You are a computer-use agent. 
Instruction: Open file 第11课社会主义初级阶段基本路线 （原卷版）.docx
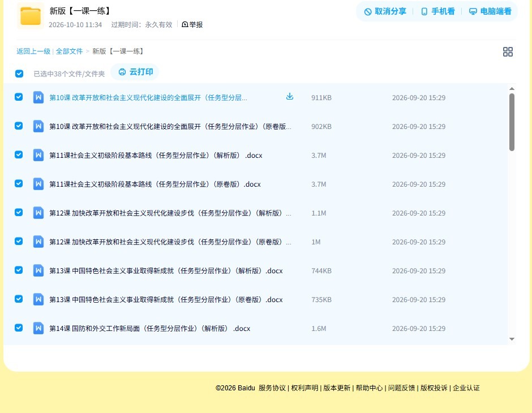155,184
